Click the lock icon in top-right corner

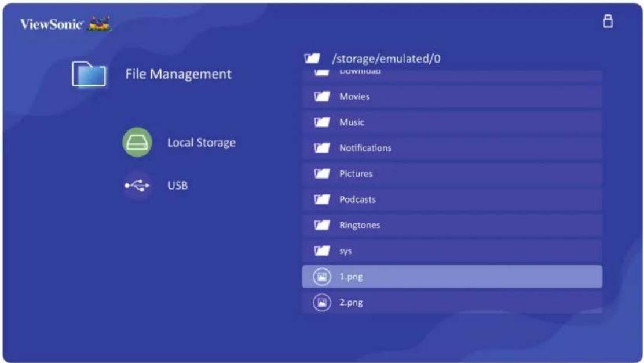(x=608, y=21)
